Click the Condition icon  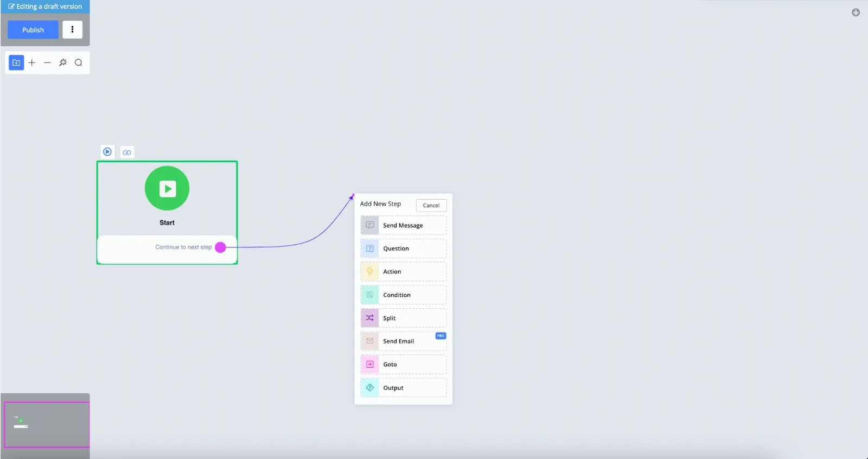[x=370, y=295]
